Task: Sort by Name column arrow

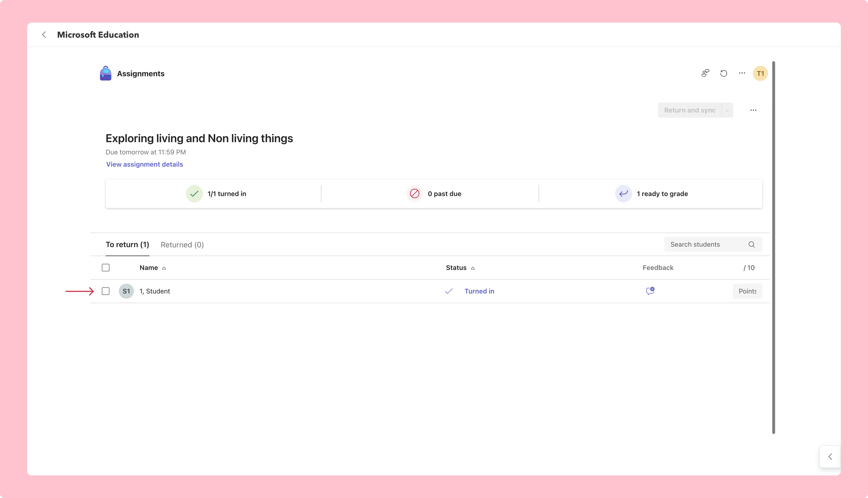Action: 164,268
